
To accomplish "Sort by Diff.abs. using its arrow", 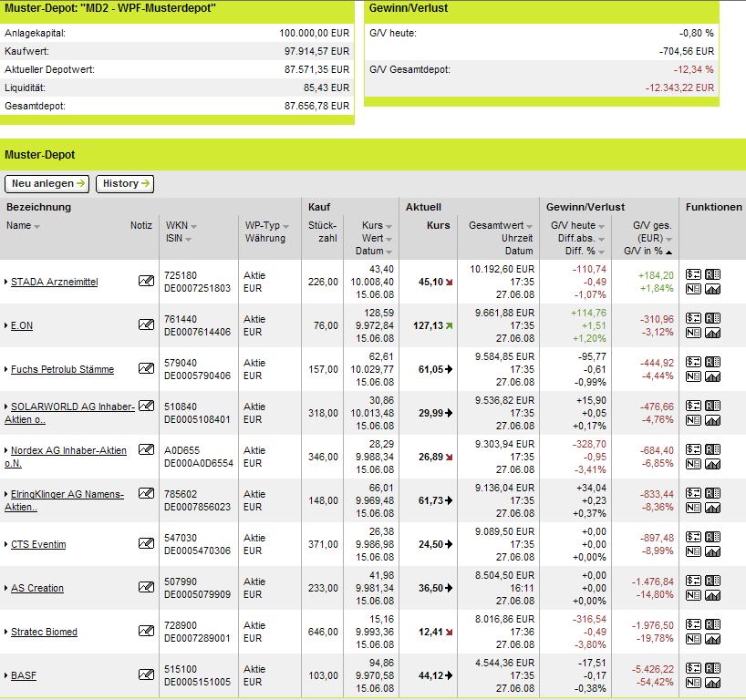I will tap(601, 240).
